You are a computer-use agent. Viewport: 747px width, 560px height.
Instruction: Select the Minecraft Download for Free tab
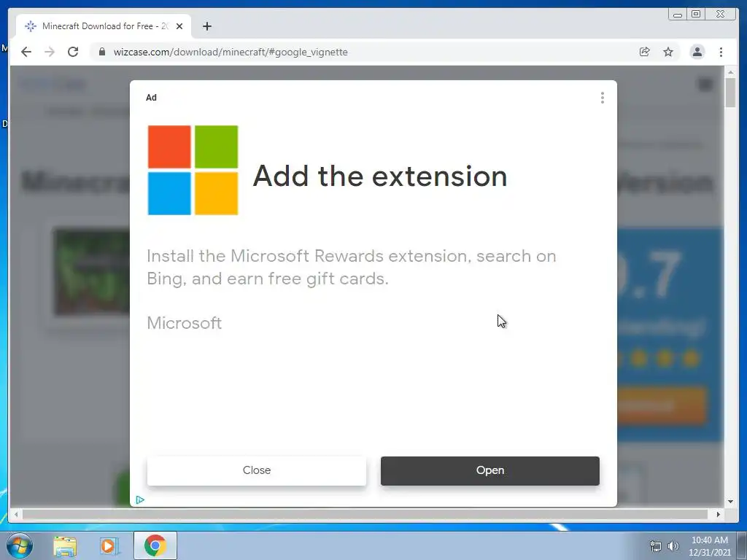(x=104, y=26)
